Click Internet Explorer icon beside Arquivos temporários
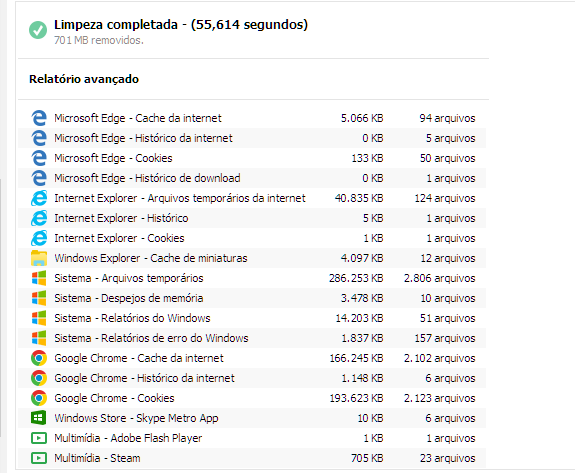 pyautogui.click(x=39, y=198)
